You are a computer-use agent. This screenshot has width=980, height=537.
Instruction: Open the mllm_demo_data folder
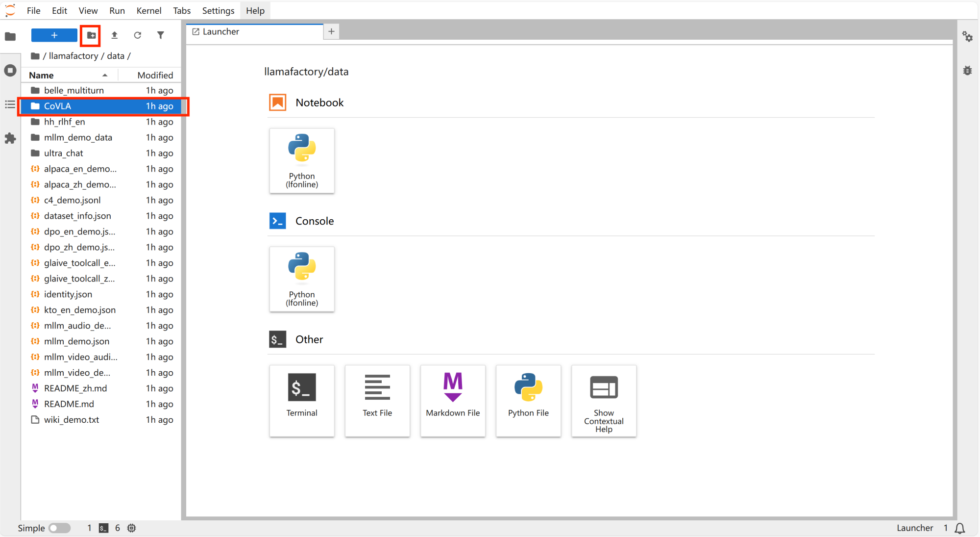[78, 137]
